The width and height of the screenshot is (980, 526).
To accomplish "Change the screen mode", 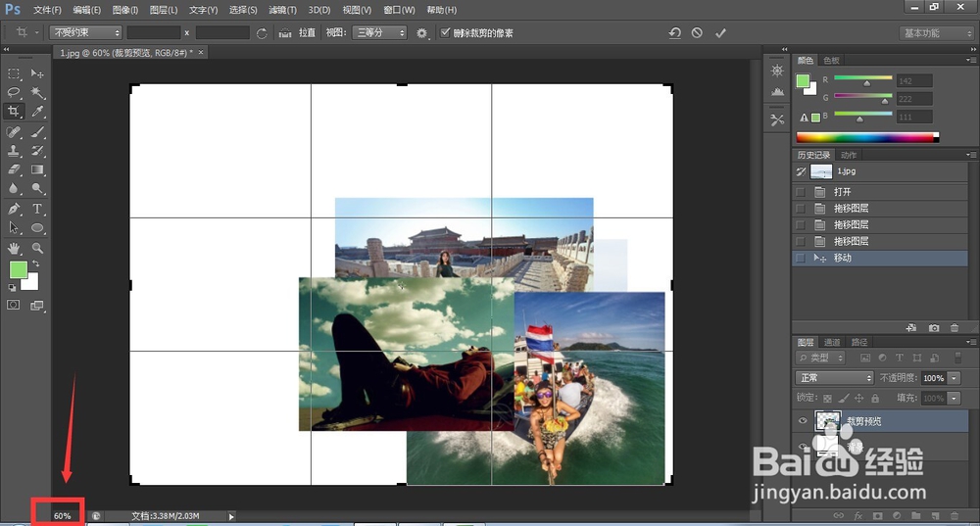I will coord(37,305).
